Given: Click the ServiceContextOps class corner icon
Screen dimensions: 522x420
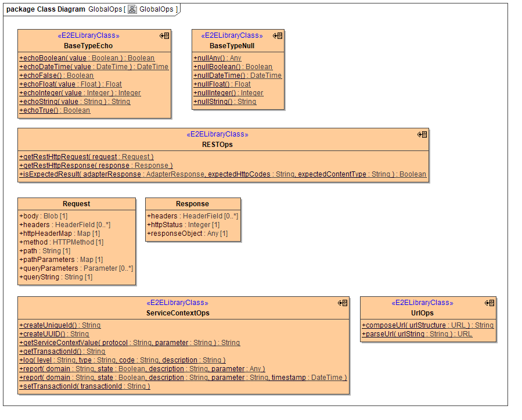Looking at the screenshot, I should coord(343,303).
